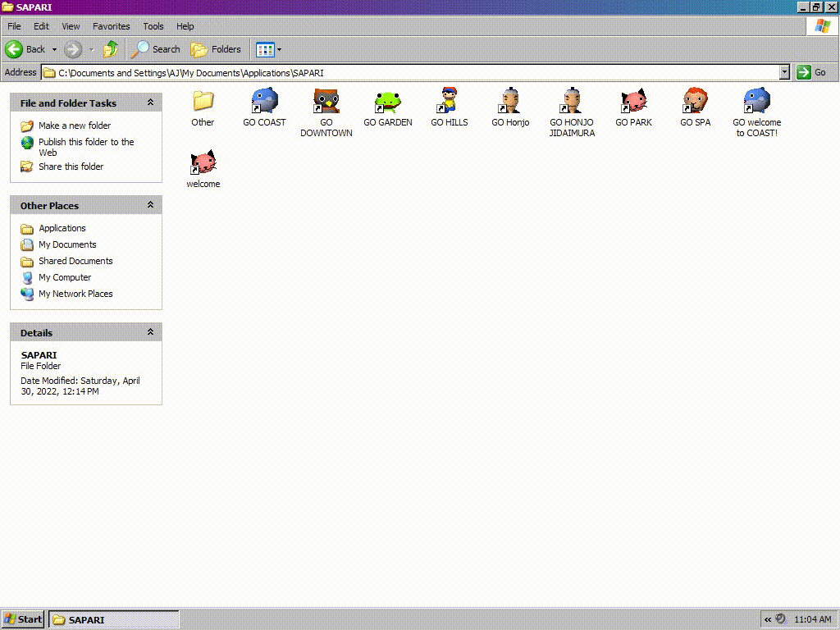Click into the Address path field
The image size is (840, 630).
pos(410,73)
